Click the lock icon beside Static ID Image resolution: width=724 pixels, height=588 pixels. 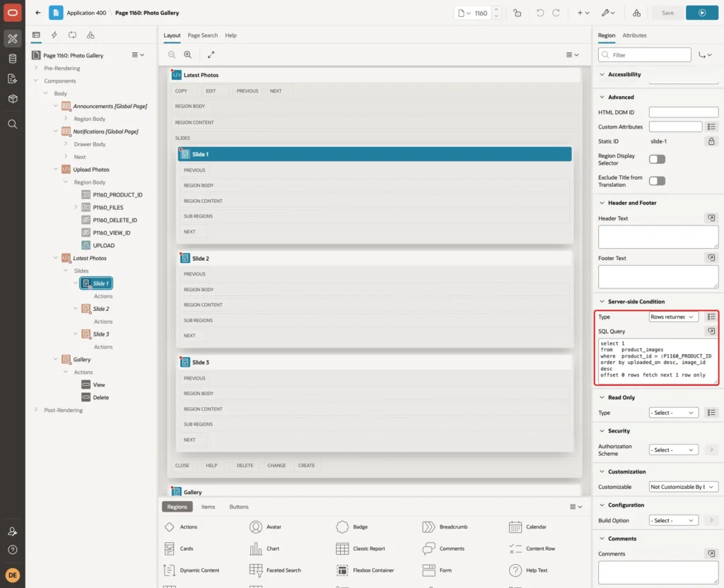pos(711,141)
